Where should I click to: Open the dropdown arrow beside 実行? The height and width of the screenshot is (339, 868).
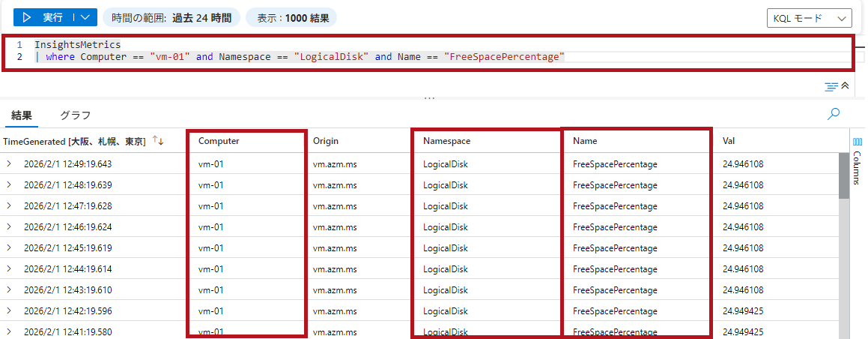pos(86,17)
